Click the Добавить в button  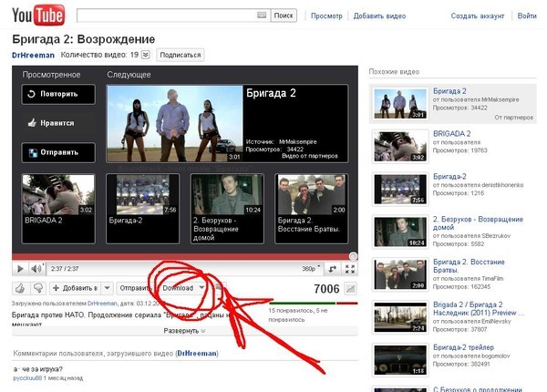coord(75,288)
